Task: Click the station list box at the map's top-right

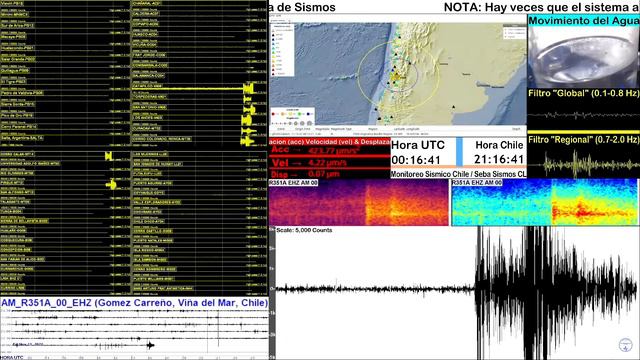Action: [514, 31]
